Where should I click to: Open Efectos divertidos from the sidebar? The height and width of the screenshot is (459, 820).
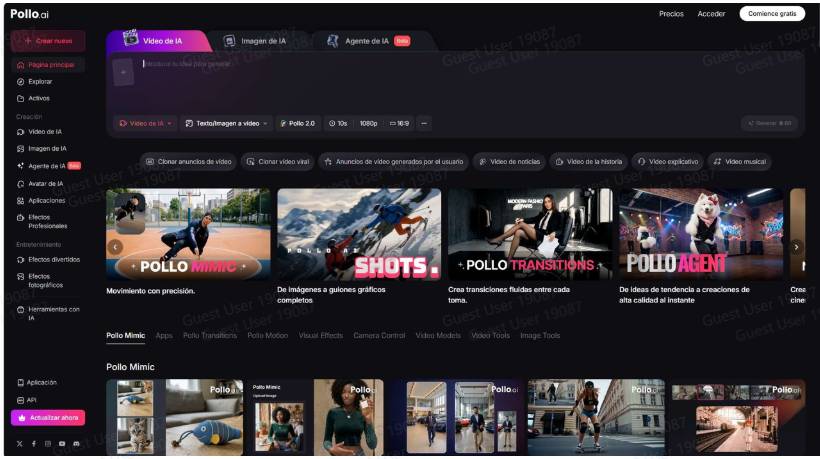click(x=53, y=259)
